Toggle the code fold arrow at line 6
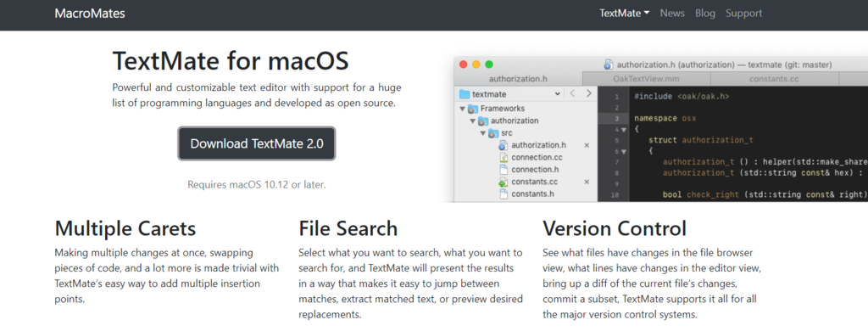The image size is (868, 331). pos(624,151)
